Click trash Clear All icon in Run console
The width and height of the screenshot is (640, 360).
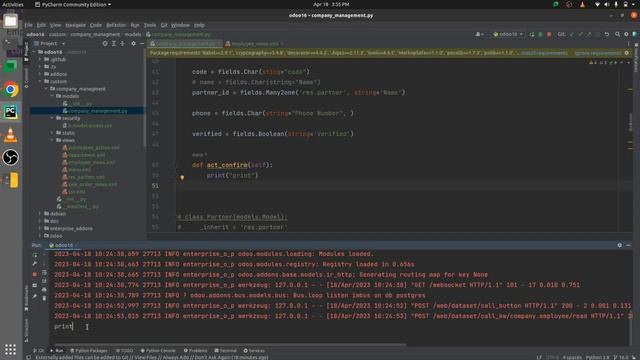point(44,298)
